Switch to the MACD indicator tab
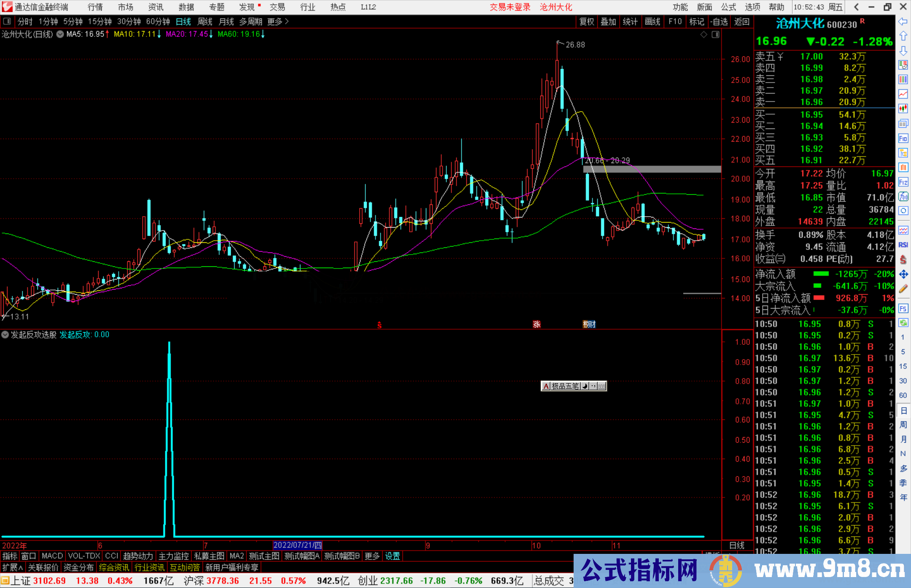The image size is (911, 588). (x=51, y=556)
